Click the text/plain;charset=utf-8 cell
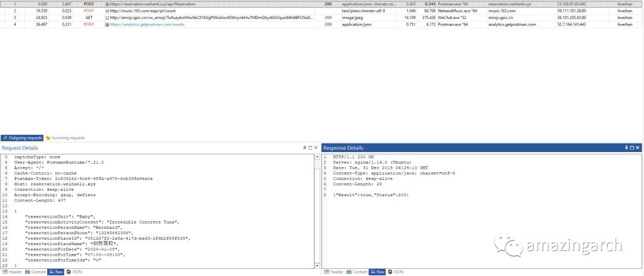The width and height of the screenshot is (644, 276). click(x=365, y=11)
